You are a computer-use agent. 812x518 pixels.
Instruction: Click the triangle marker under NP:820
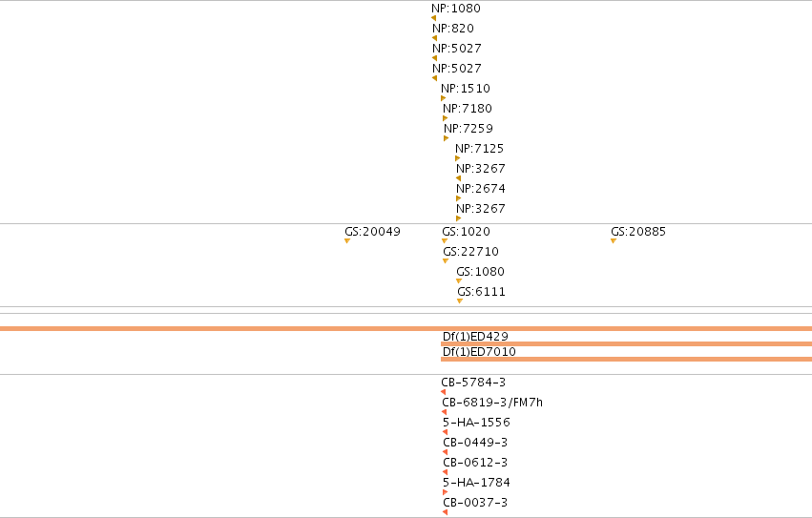coord(434,38)
